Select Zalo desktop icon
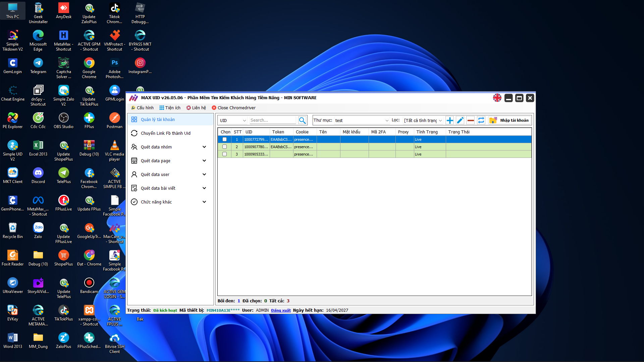The height and width of the screenshot is (362, 644). coord(38,231)
